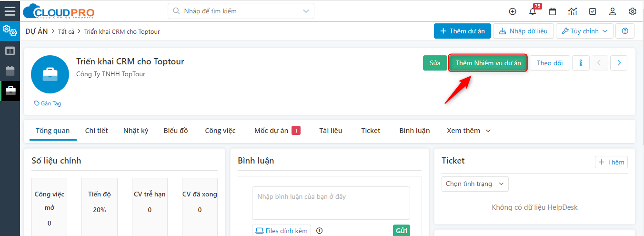The image size is (644, 236).
Task: Click the comment input text area
Action: pos(331,203)
